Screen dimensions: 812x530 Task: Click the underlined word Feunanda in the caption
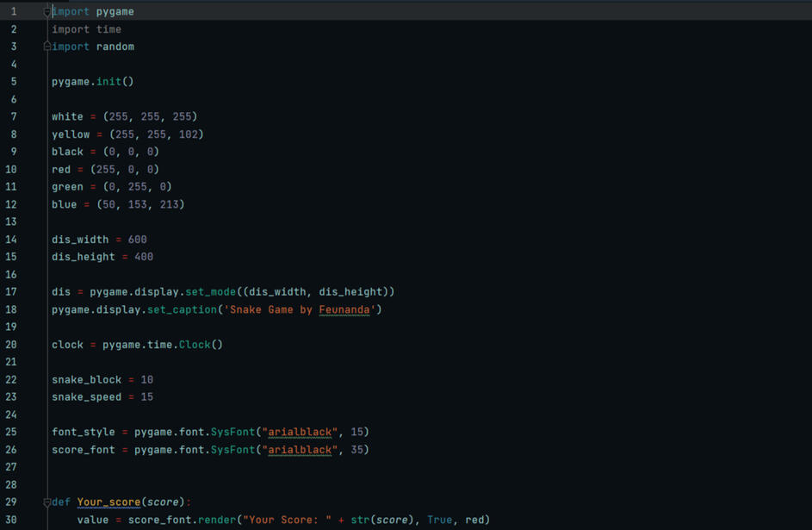[344, 309]
